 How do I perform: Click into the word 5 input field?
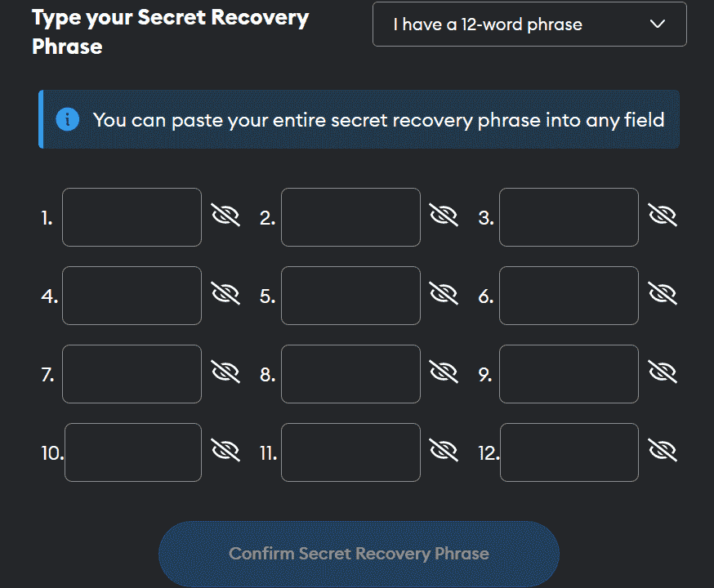coord(350,296)
